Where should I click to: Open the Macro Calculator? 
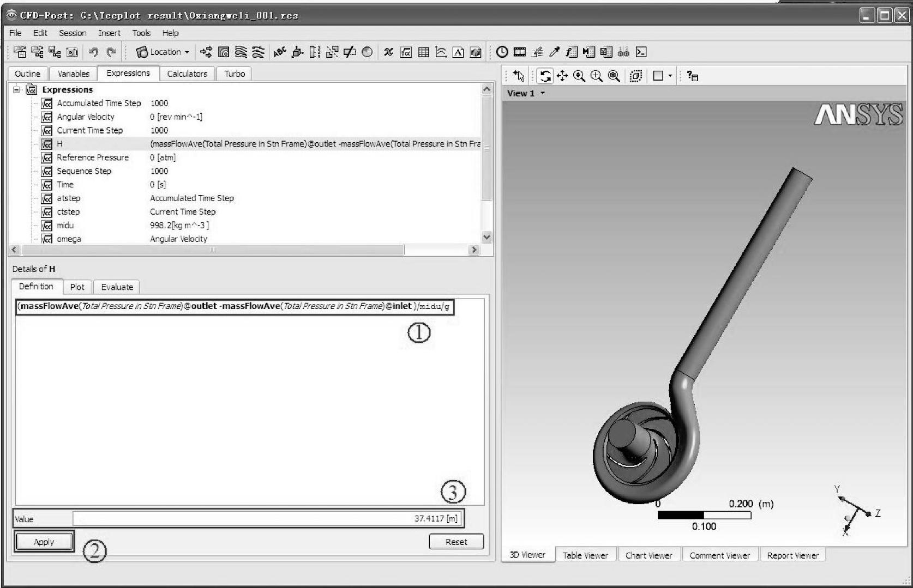pyautogui.click(x=588, y=52)
